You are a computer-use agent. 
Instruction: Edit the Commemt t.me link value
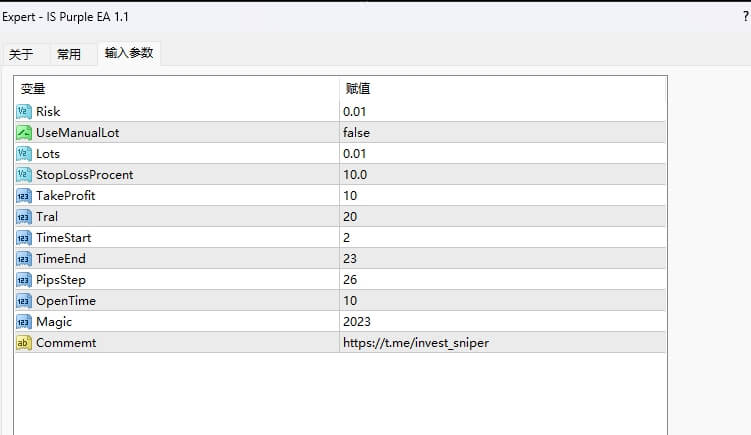416,342
